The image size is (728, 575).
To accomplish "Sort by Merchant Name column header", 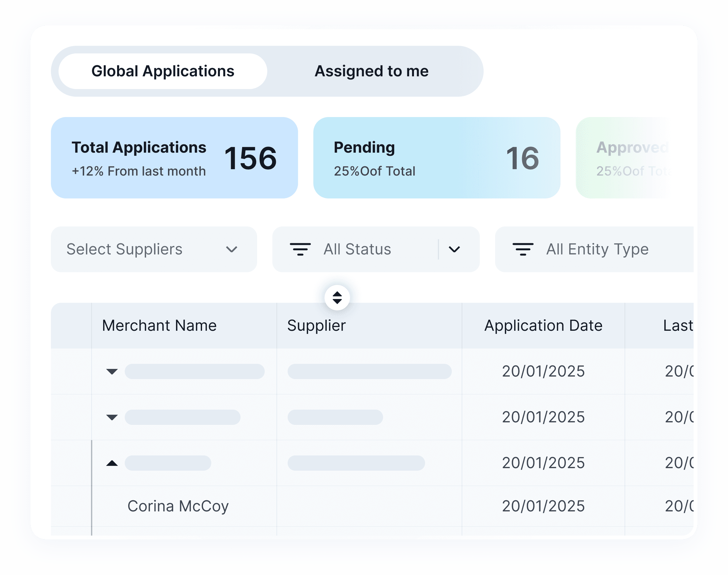I will 159,326.
